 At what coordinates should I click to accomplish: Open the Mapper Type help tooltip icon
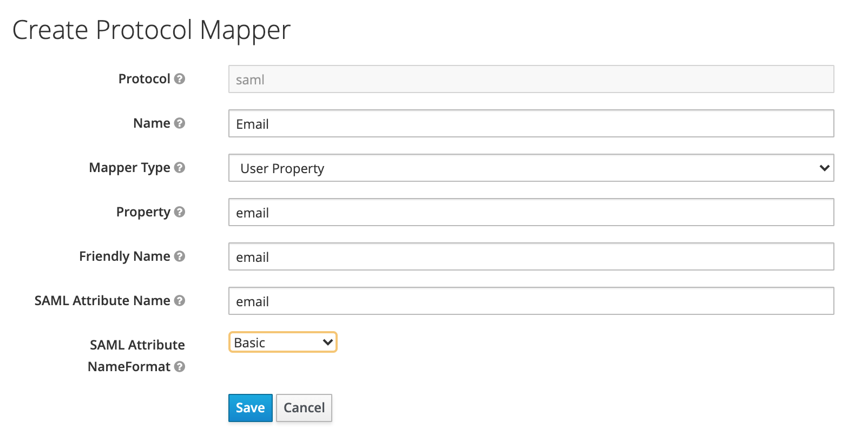180,168
